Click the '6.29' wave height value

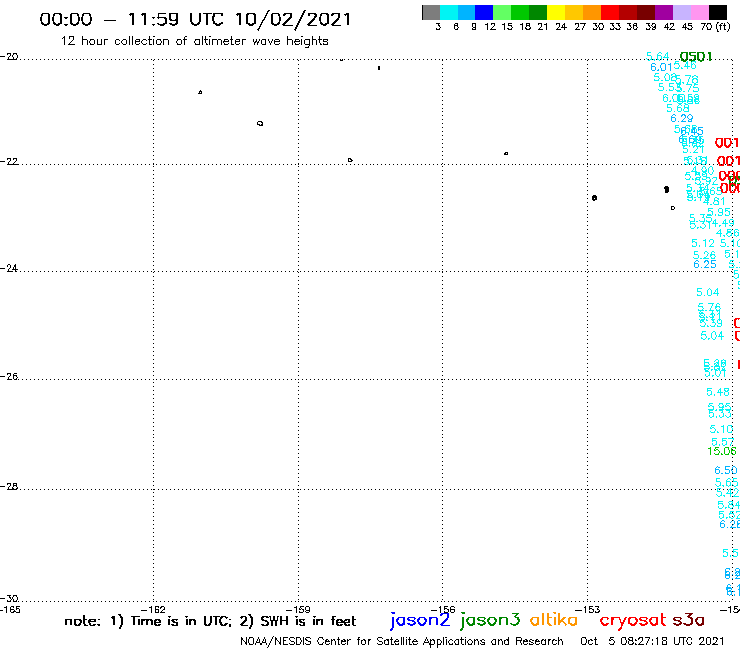[x=681, y=118]
